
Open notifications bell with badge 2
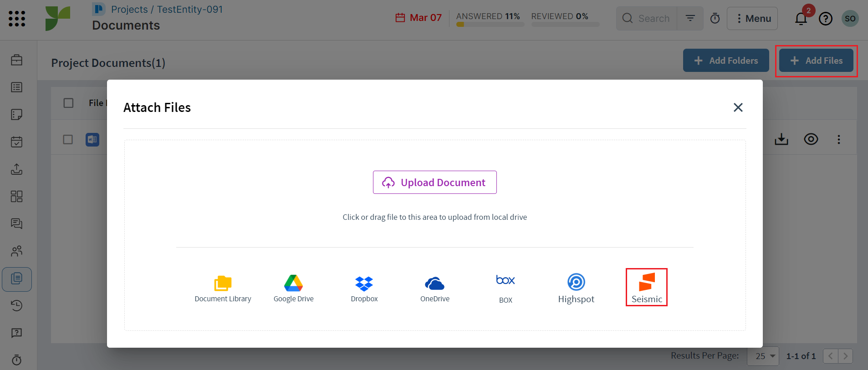click(x=802, y=18)
